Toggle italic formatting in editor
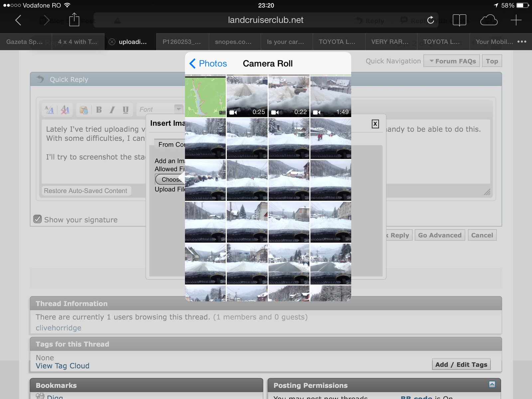Screen dimensions: 532x399 click(x=112, y=110)
